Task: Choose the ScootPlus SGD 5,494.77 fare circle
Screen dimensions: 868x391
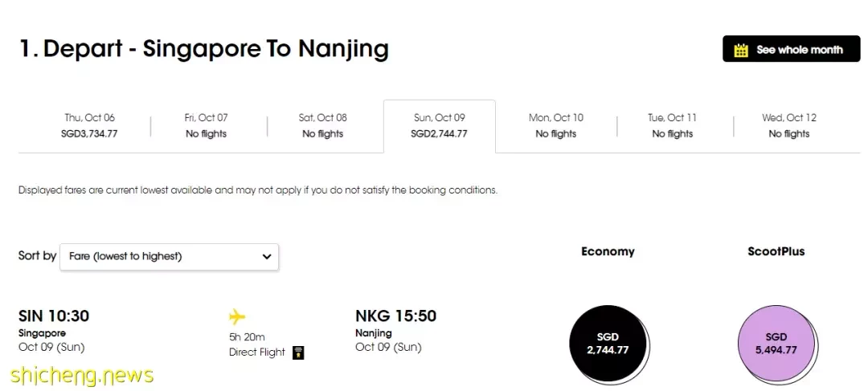Action: (776, 344)
